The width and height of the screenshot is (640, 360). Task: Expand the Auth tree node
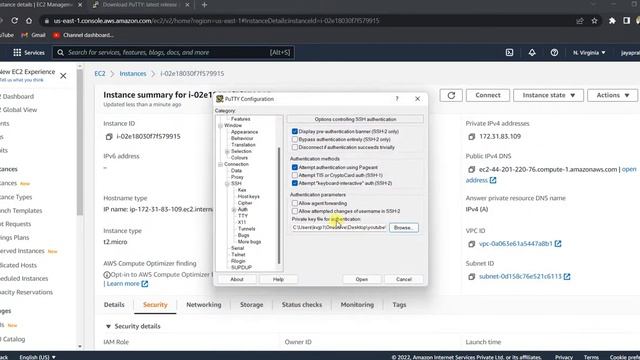click(x=234, y=209)
